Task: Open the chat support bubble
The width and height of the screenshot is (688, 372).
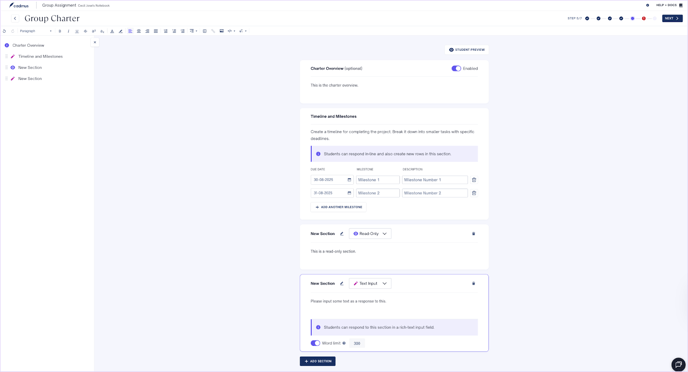Action: tap(678, 364)
